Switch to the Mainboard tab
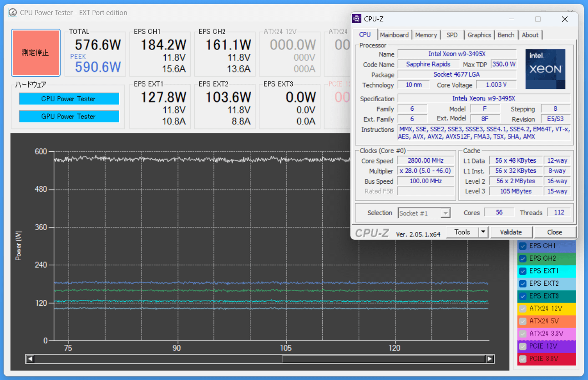Viewport: 588px width, 380px height. [394, 35]
